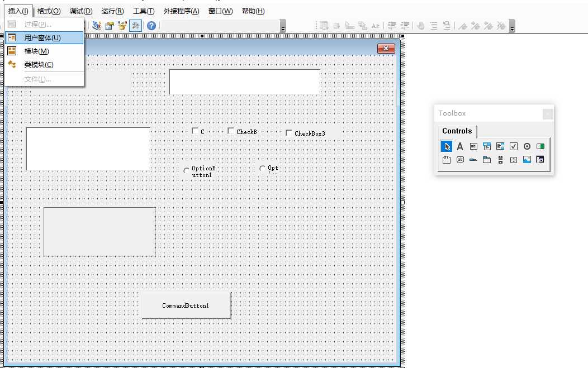Select the Opt radio button

[263, 169]
